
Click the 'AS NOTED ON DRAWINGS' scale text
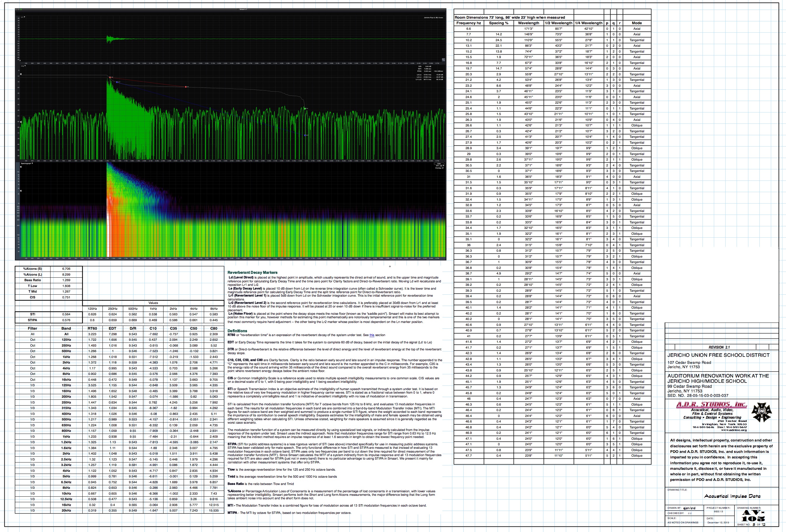[x=683, y=523]
